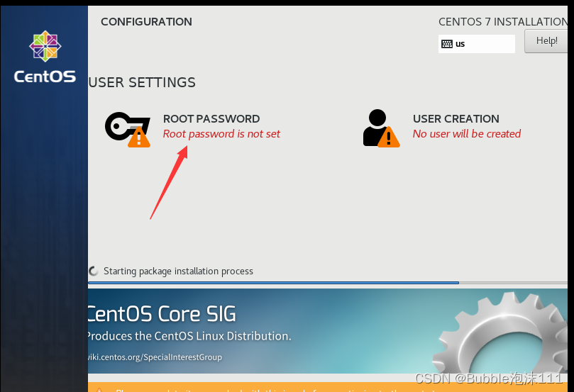The height and width of the screenshot is (392, 574).
Task: Click 'Produces the CentOS Linux Distribution.' text
Action: (x=189, y=336)
